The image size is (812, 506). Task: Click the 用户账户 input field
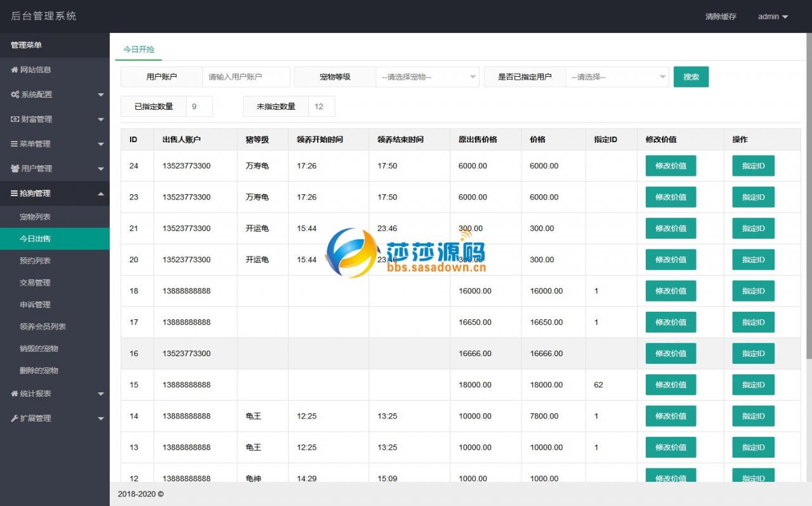pos(246,77)
